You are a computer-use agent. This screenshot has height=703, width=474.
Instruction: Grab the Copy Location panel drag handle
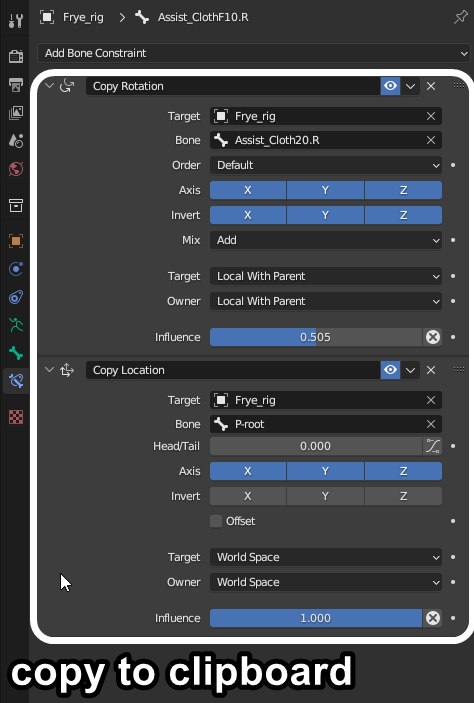459,369
